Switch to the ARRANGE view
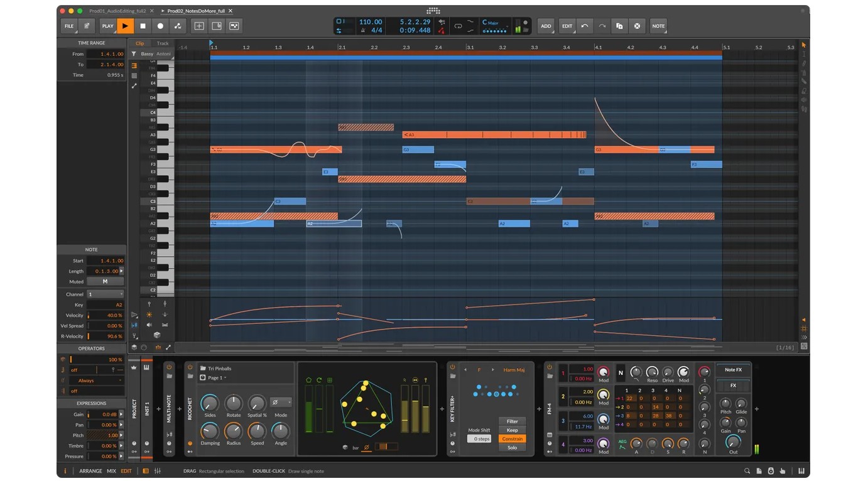The height and width of the screenshot is (481, 868). click(x=90, y=471)
